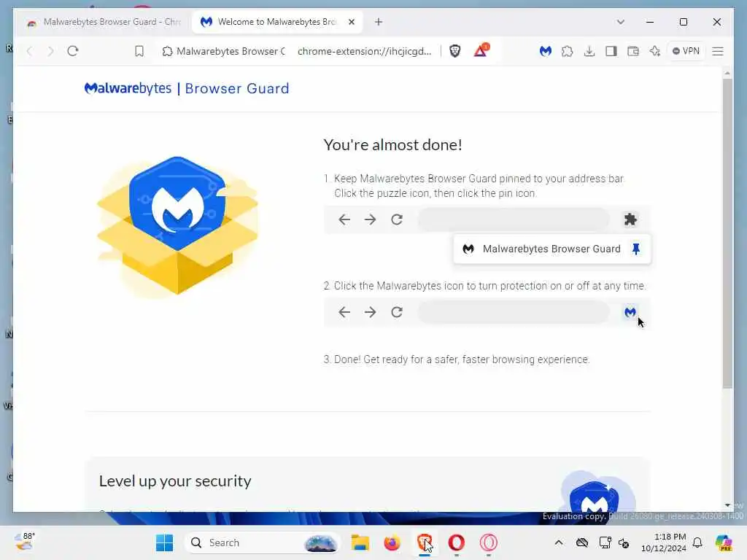This screenshot has width=747, height=560.
Task: Click the taskbar clock and date
Action: (663, 542)
